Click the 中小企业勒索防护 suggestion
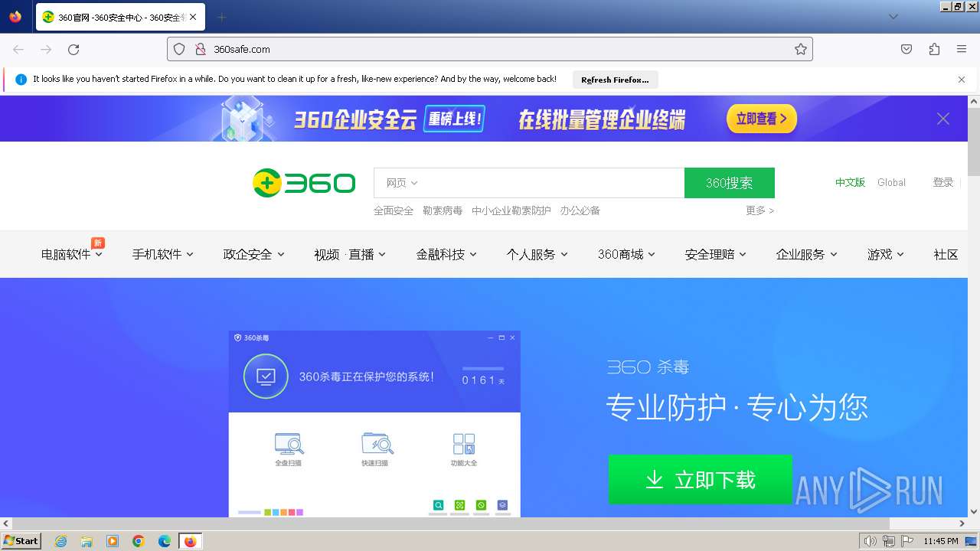 tap(511, 210)
